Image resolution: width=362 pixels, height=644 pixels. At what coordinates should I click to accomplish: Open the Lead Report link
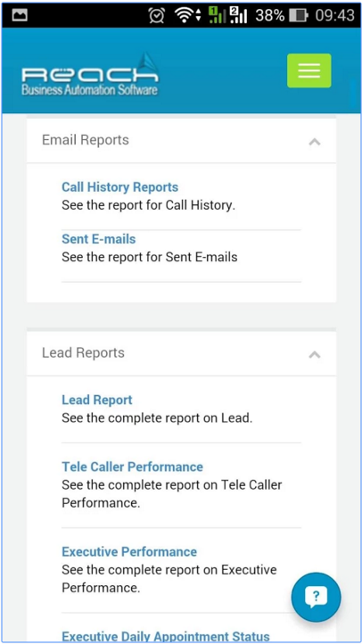(x=97, y=400)
